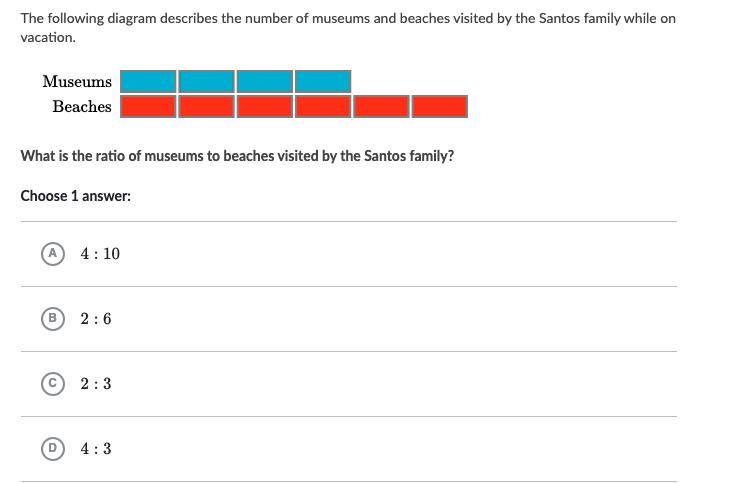
Task: Click the Museums row label
Action: coord(77,81)
